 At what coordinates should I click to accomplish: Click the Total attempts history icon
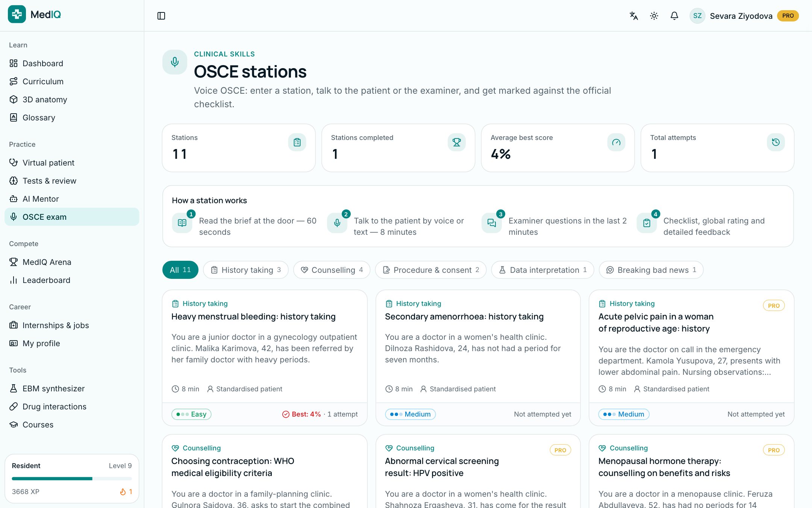(x=776, y=142)
